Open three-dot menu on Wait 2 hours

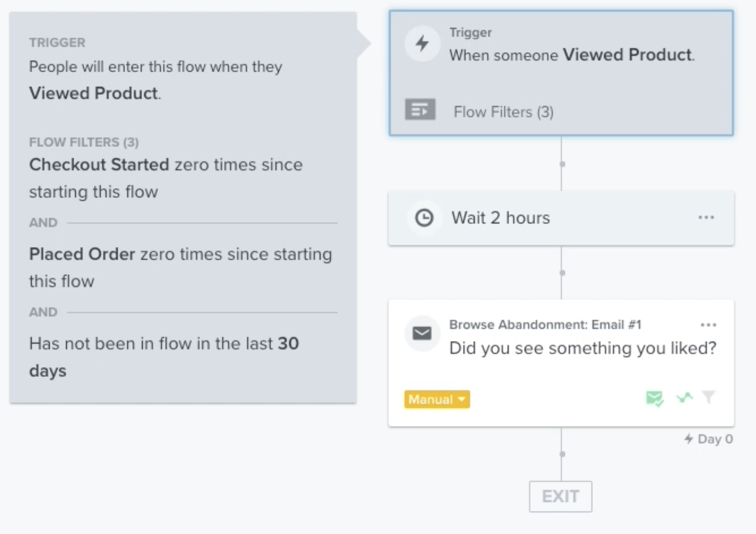706,218
